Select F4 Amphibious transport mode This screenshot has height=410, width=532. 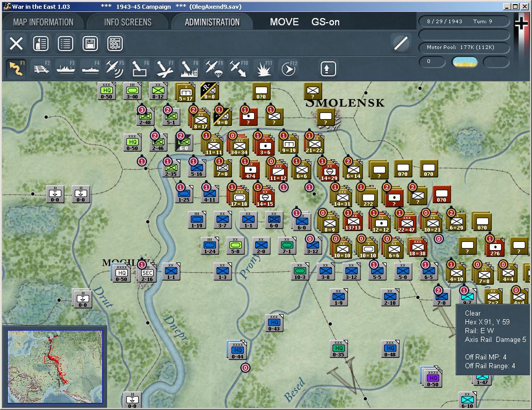[91, 69]
